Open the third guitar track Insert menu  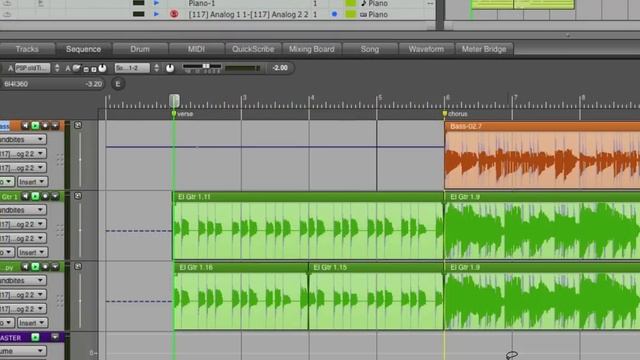[x=32, y=323]
